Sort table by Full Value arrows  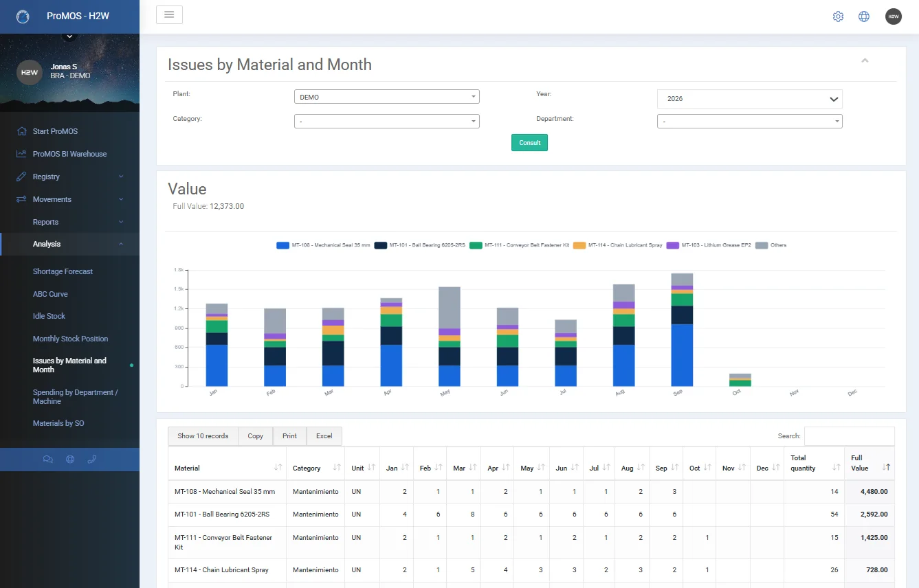885,467
